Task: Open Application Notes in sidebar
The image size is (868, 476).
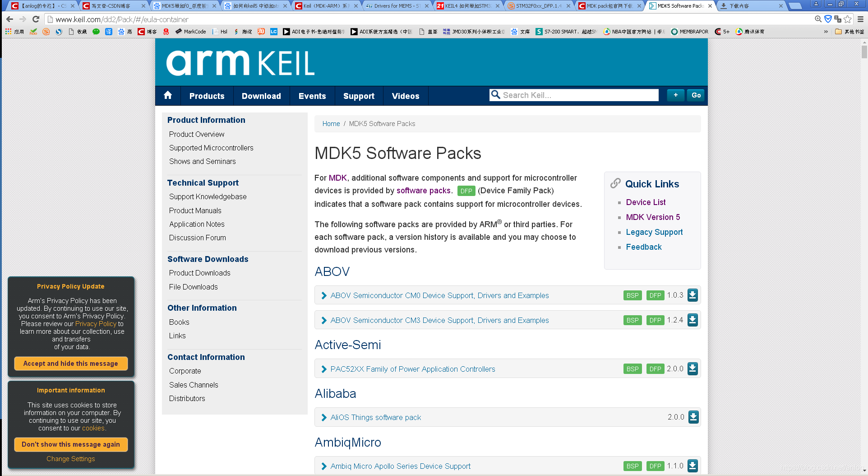Action: tap(197, 224)
